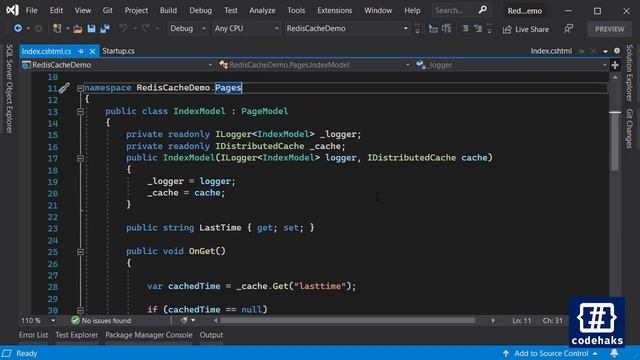Open the SQL Server Object Explorer side tab
This screenshot has width=640, height=360.
coord(9,89)
